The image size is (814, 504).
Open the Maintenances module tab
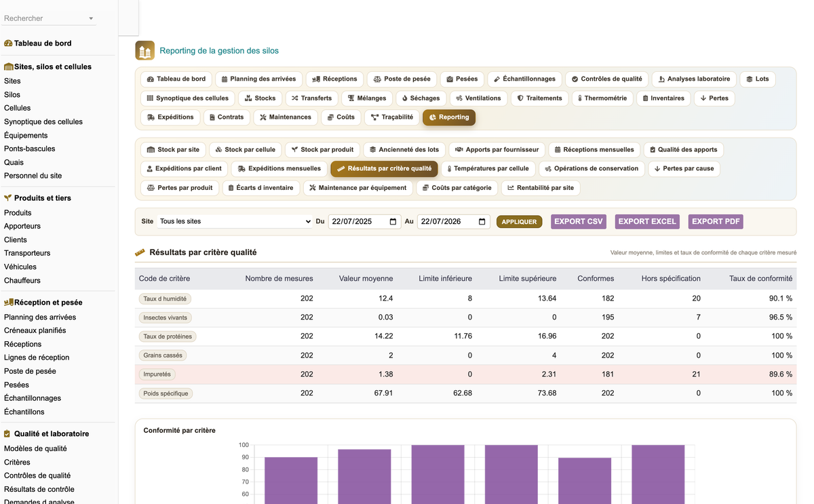[285, 117]
